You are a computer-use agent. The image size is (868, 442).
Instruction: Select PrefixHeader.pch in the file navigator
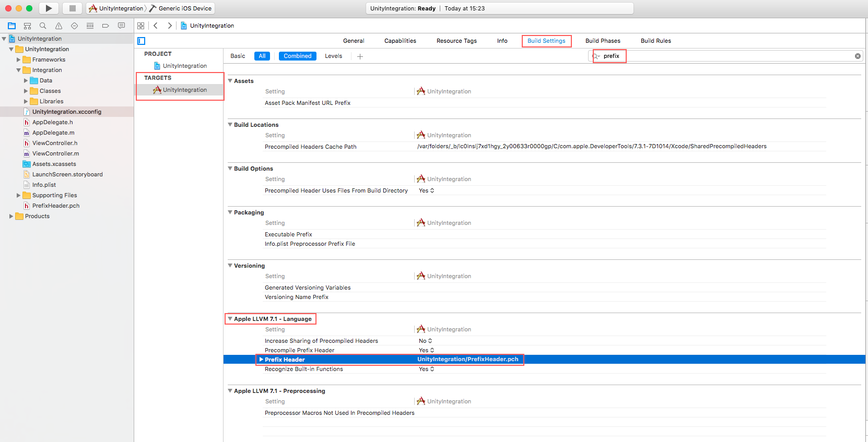pyautogui.click(x=55, y=206)
